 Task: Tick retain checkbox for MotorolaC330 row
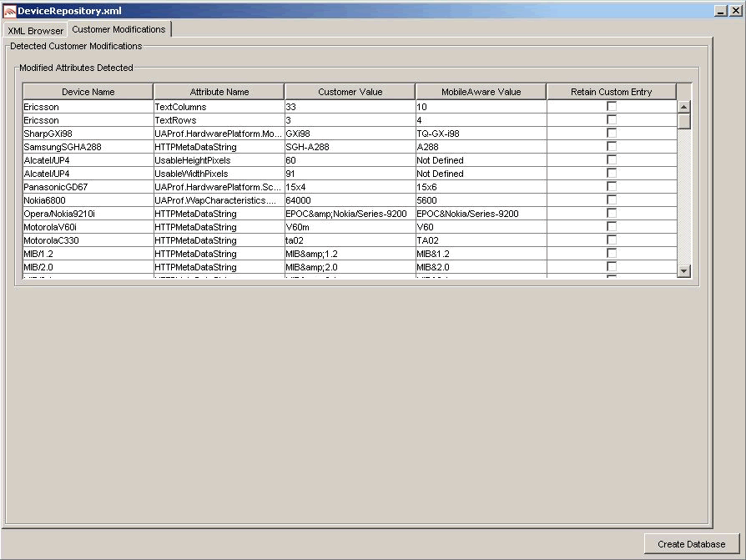(x=612, y=240)
